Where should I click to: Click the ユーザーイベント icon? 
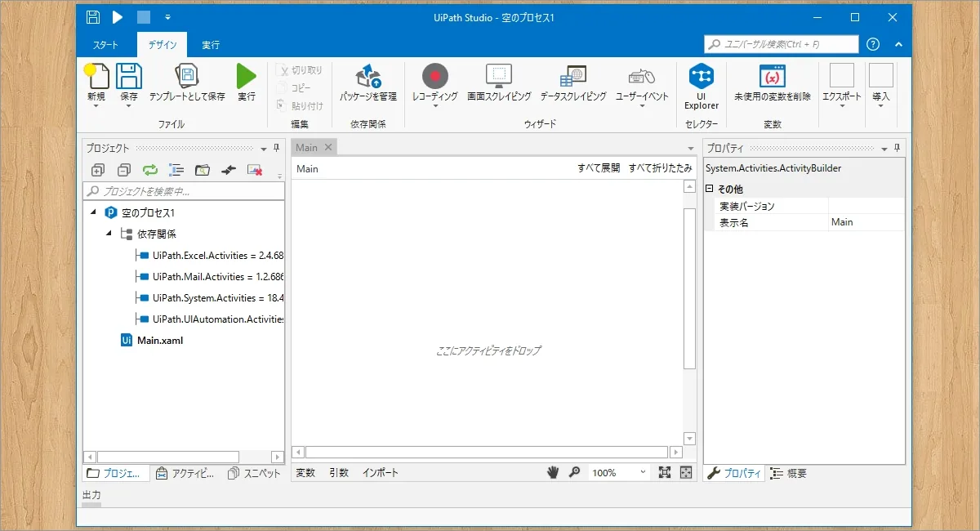click(642, 76)
